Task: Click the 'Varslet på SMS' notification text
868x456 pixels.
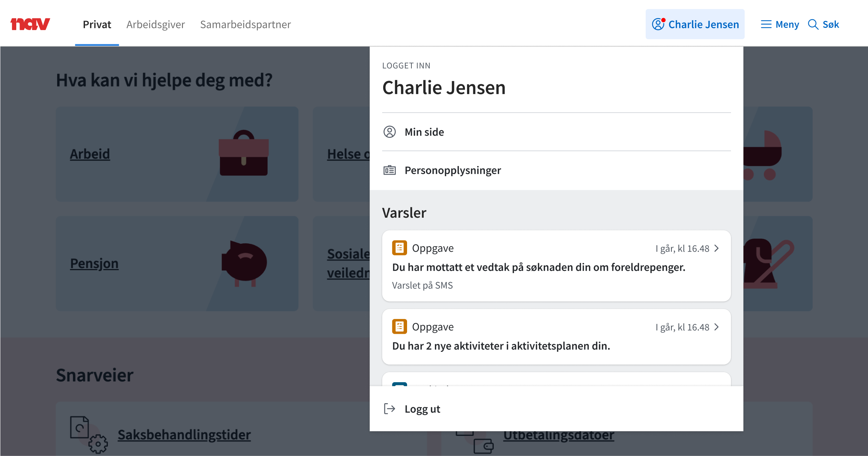Action: point(422,285)
